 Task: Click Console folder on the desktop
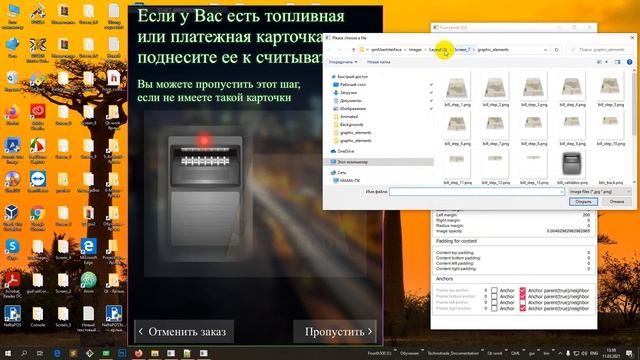(x=38, y=316)
